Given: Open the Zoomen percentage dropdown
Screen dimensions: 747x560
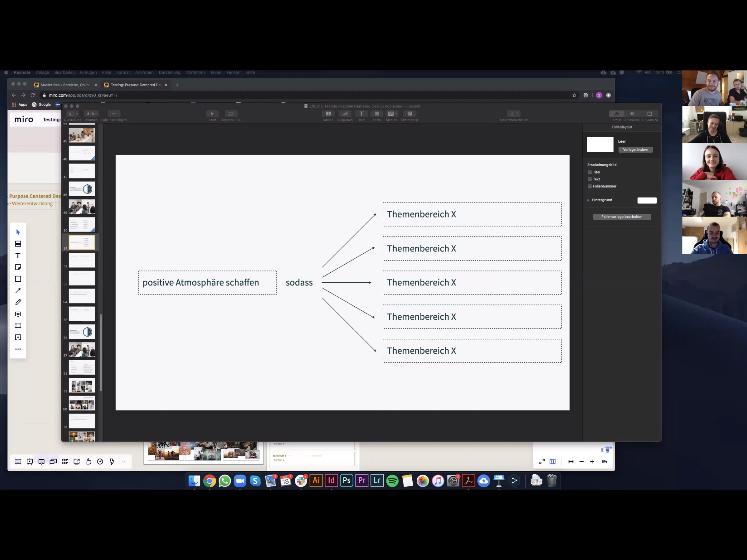Looking at the screenshot, I should click(x=92, y=114).
